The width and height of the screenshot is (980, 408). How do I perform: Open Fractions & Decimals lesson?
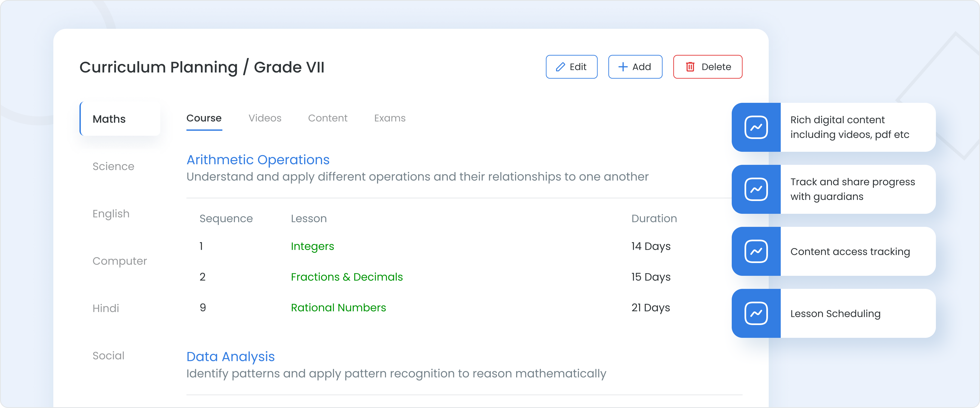coord(347,277)
